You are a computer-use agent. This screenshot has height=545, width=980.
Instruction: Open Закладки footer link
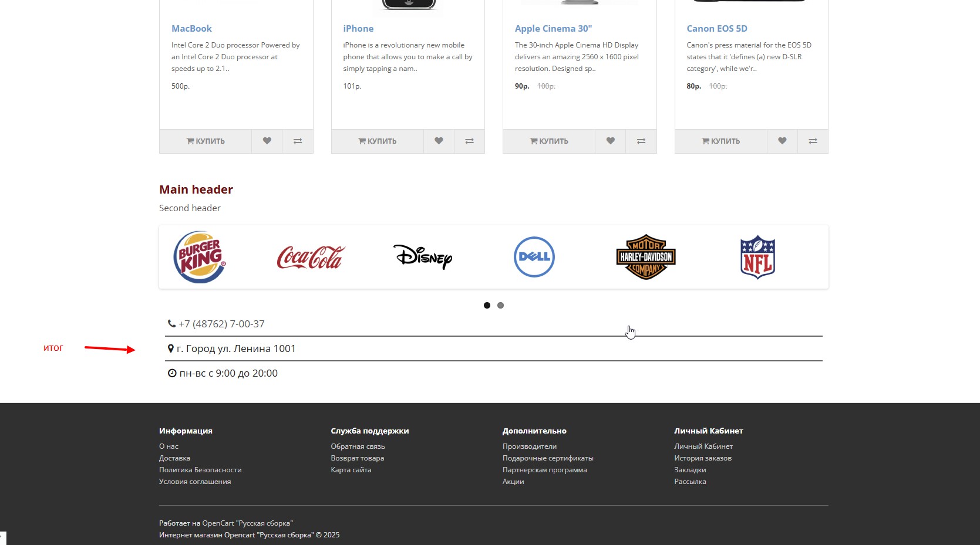click(x=690, y=470)
